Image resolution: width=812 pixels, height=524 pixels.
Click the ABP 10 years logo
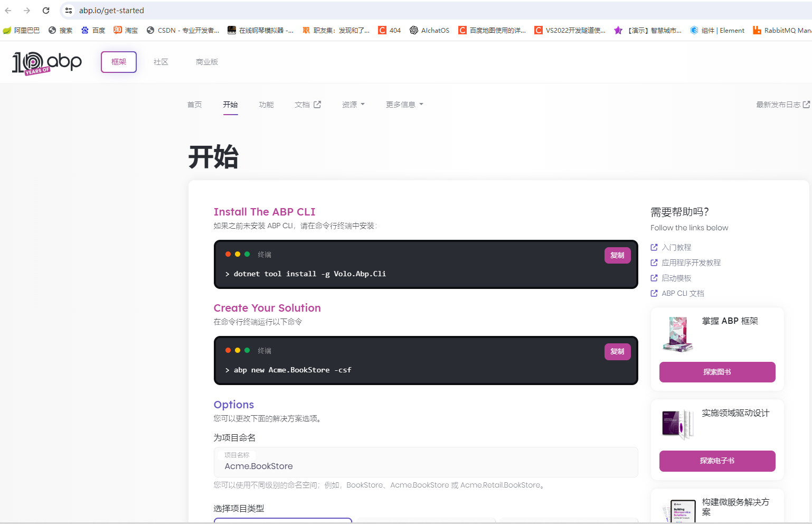pyautogui.click(x=46, y=62)
